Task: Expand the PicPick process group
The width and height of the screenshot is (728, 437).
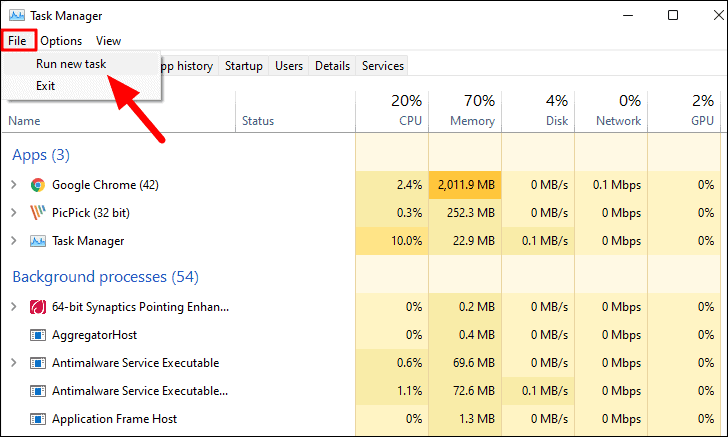Action: pos(14,213)
